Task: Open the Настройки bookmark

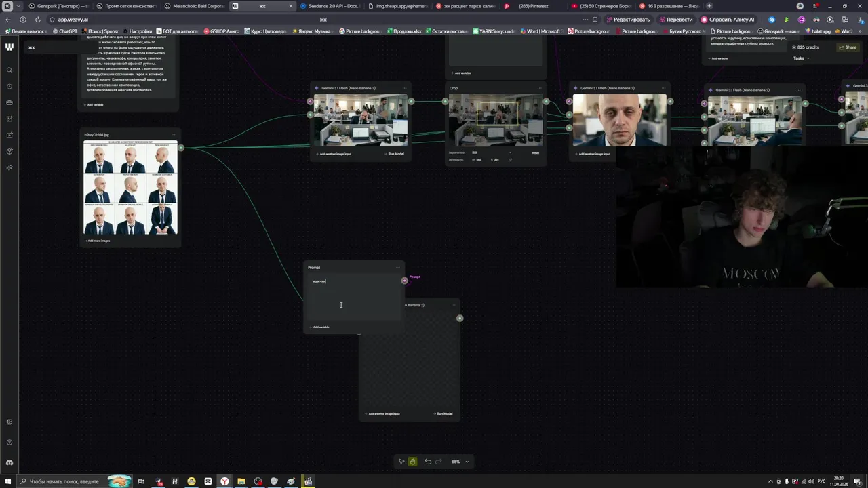Action: (x=137, y=31)
